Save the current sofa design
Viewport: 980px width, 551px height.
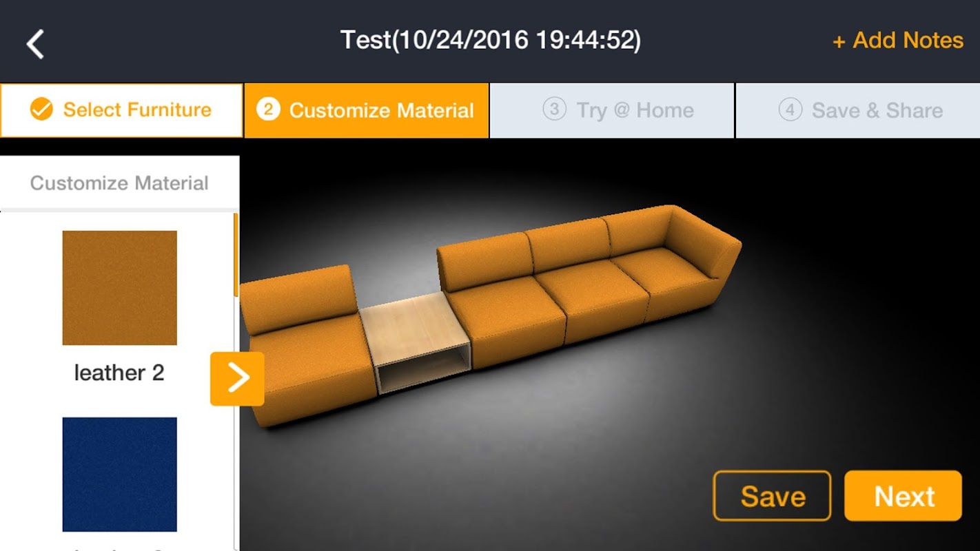[772, 496]
